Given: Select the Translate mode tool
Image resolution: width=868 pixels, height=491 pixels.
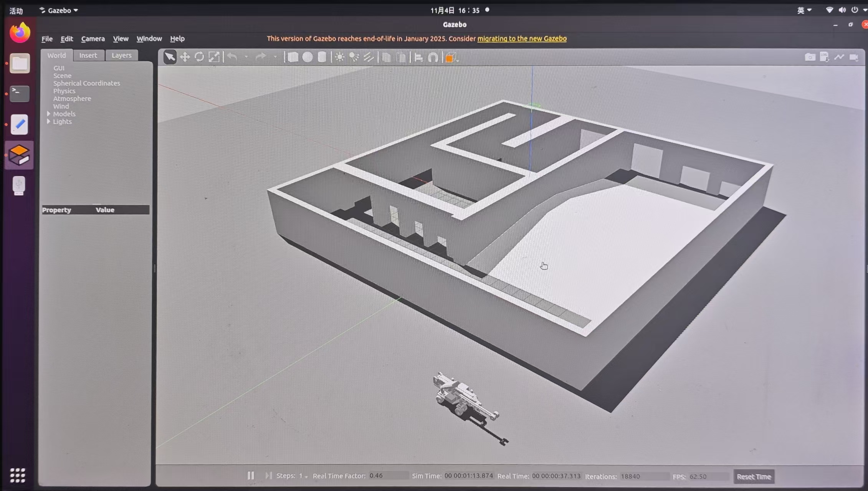Looking at the screenshot, I should coord(185,57).
